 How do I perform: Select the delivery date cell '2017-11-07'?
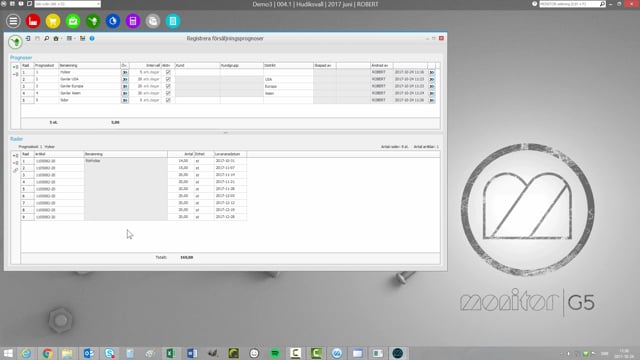(x=230, y=168)
